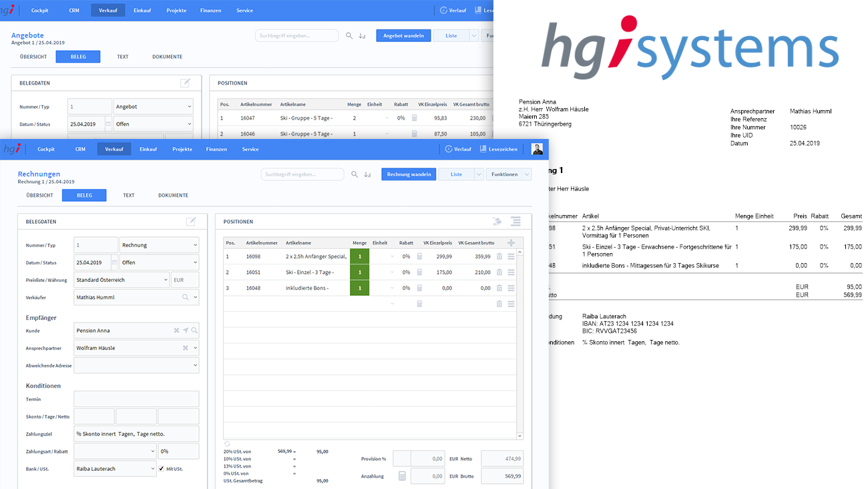
Task: Open date picker for Rechnung Datum
Action: pos(114,263)
